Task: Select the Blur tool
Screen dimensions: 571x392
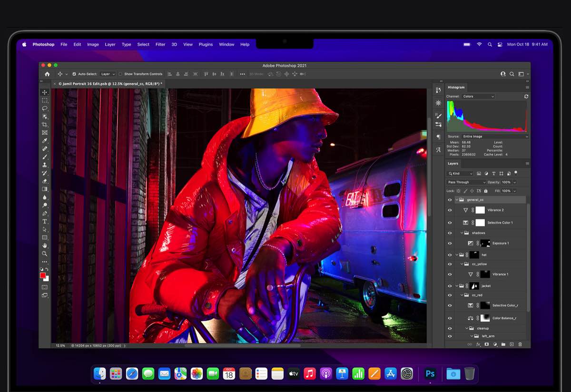Action: [45, 197]
